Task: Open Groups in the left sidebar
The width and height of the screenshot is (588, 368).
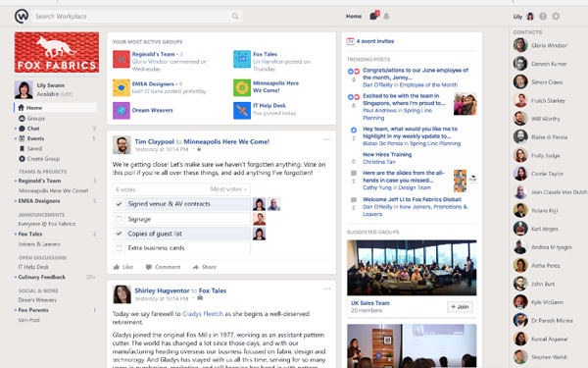Action: point(36,119)
